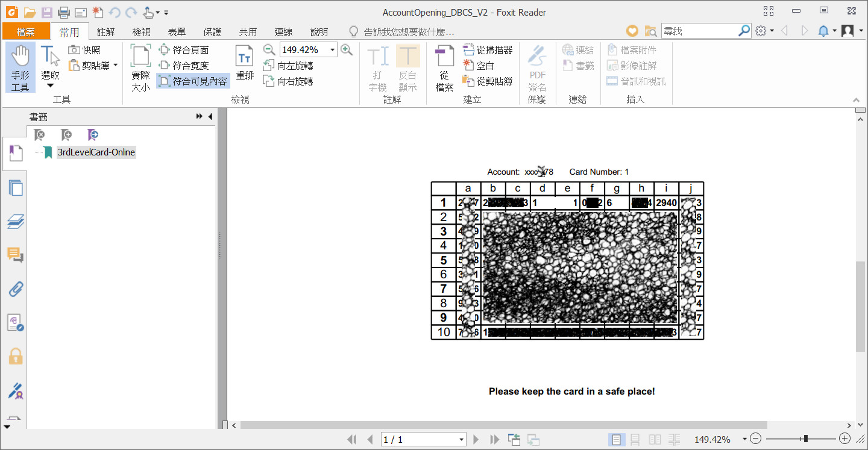Open the Attachments paperclip sidebar panel
This screenshot has height=450, width=868.
(16, 289)
